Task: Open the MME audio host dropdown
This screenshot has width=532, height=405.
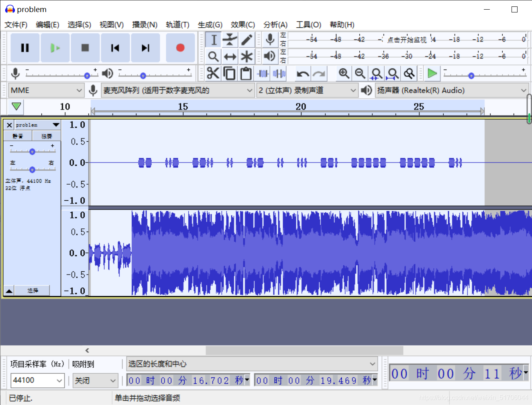Action: pos(46,90)
